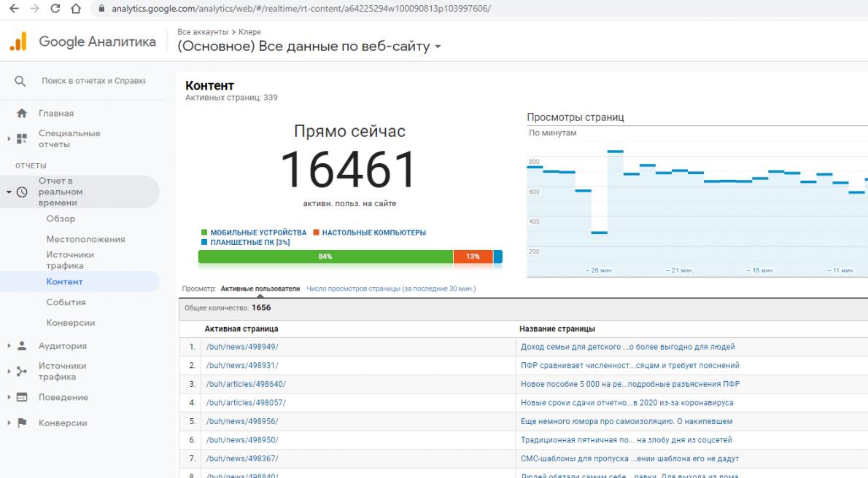The image size is (868, 478).
Task: Click the lowest bar at −26 мин in chart
Action: click(600, 232)
